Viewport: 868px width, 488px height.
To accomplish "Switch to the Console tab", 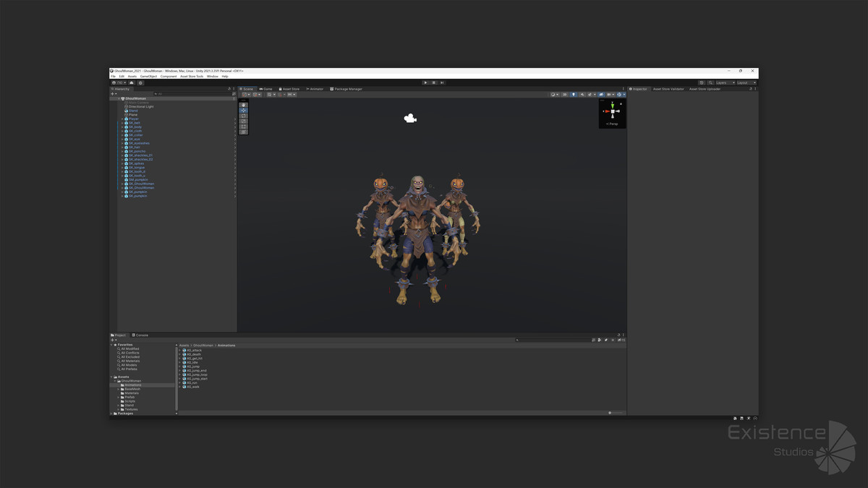I will [140, 335].
